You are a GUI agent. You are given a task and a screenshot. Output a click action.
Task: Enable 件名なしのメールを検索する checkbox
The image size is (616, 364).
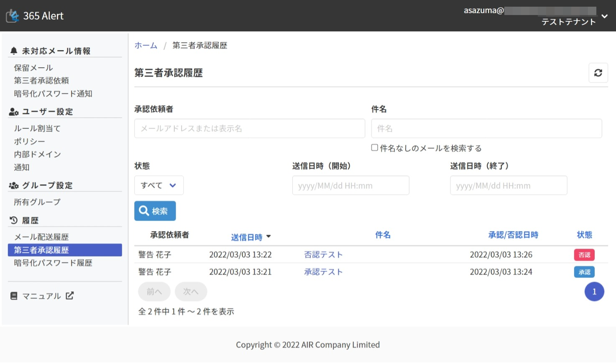pyautogui.click(x=375, y=148)
